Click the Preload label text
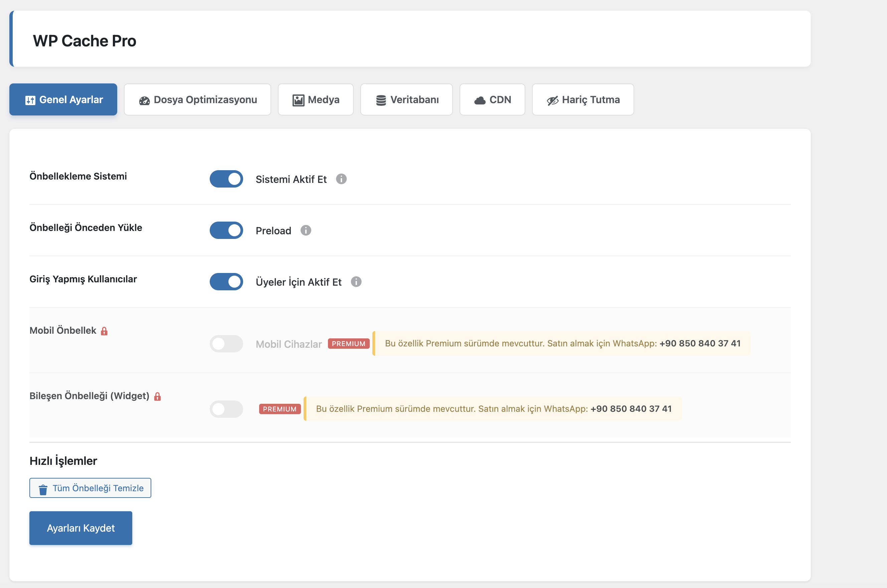Screen dimensions: 887x588 (274, 231)
